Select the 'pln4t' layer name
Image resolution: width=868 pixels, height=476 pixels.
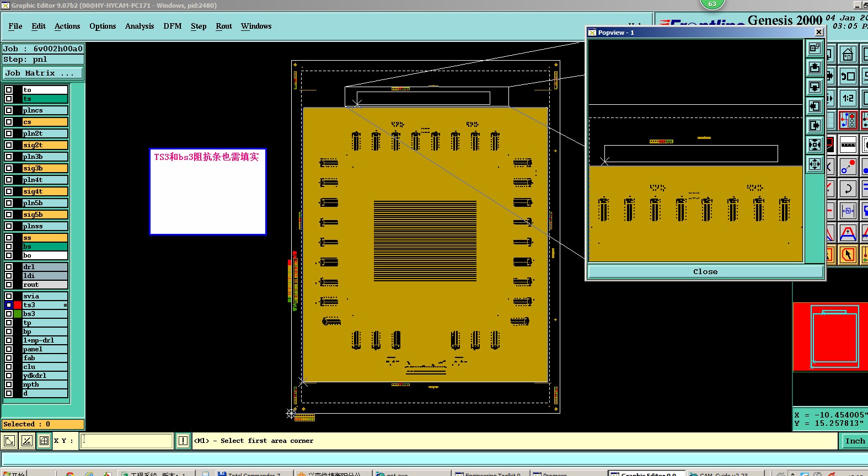tap(45, 180)
